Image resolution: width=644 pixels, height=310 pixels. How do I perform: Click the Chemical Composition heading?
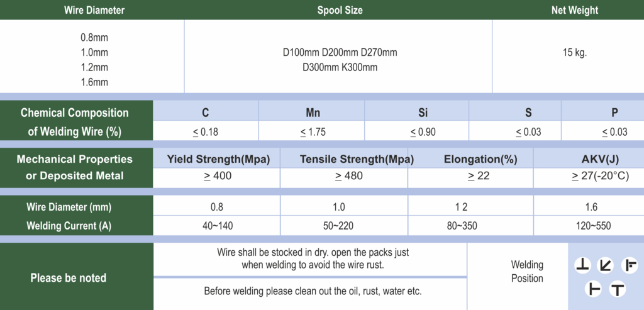coord(74,113)
